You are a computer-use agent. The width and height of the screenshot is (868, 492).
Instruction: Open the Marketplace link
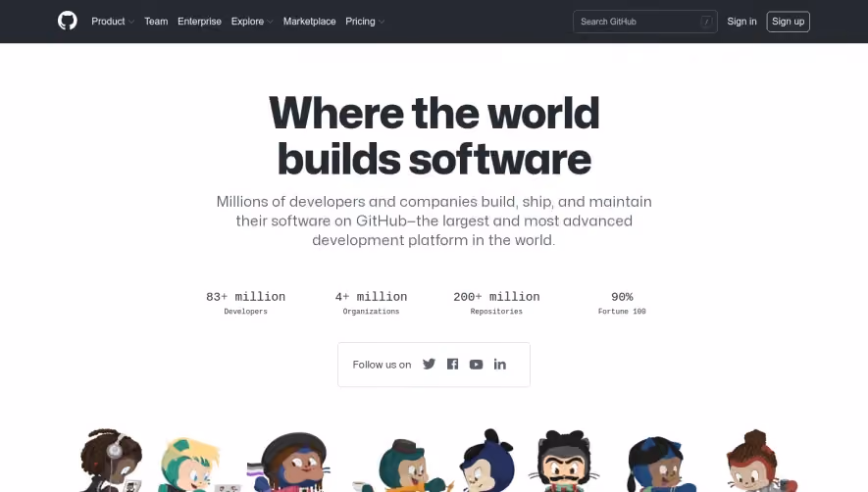tap(310, 21)
